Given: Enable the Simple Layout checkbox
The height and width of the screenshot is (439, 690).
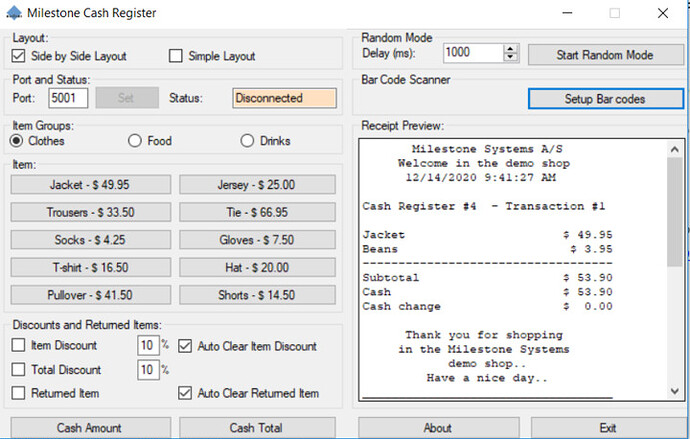Looking at the screenshot, I should 177,56.
